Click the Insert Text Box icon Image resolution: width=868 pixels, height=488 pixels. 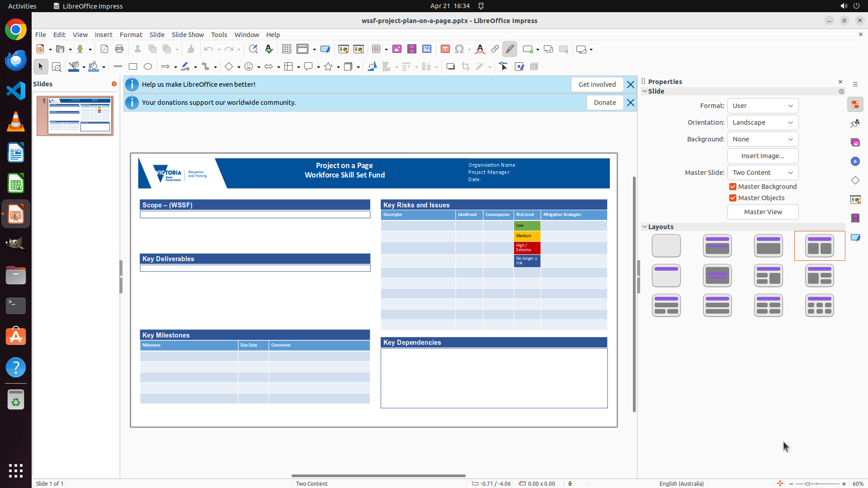coord(445,49)
